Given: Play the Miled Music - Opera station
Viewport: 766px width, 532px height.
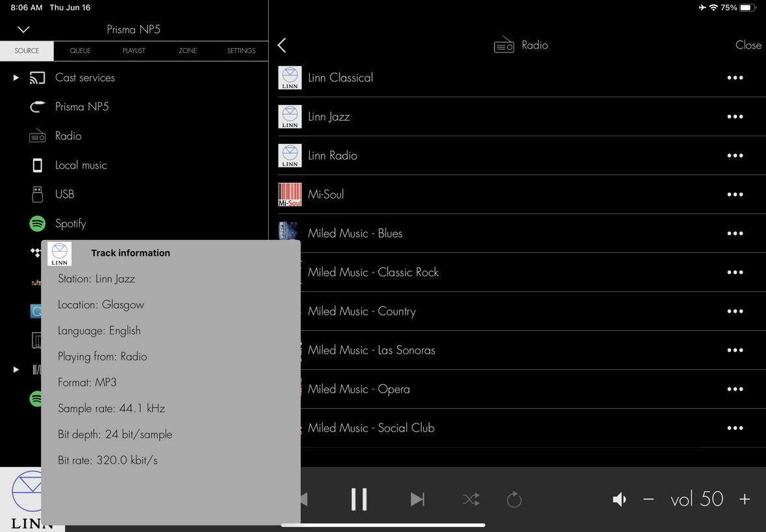Looking at the screenshot, I should tap(358, 389).
